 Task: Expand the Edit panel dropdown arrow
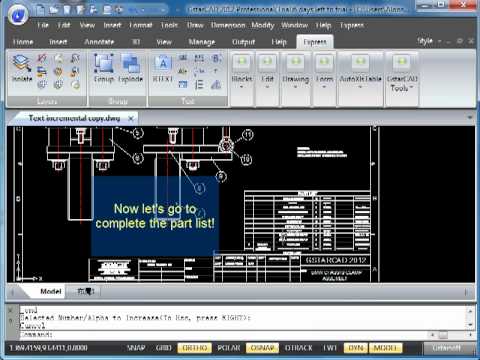(267, 87)
